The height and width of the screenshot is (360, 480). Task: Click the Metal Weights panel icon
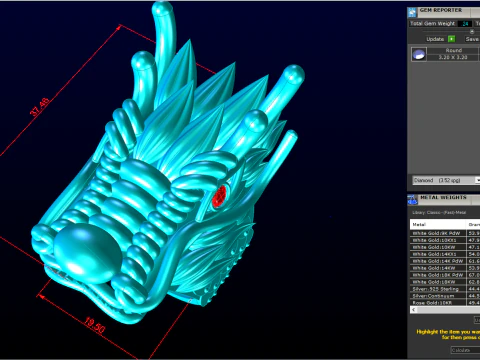click(412, 200)
